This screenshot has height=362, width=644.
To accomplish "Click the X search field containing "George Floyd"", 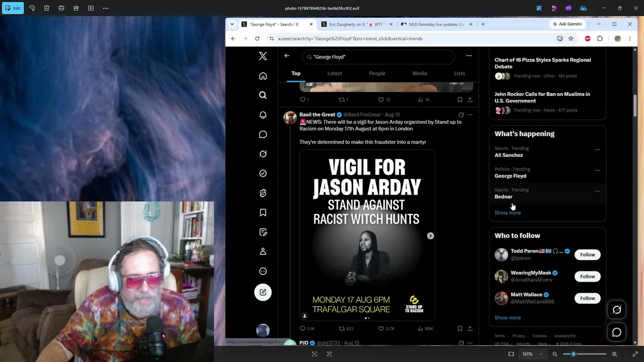I will pos(378,57).
